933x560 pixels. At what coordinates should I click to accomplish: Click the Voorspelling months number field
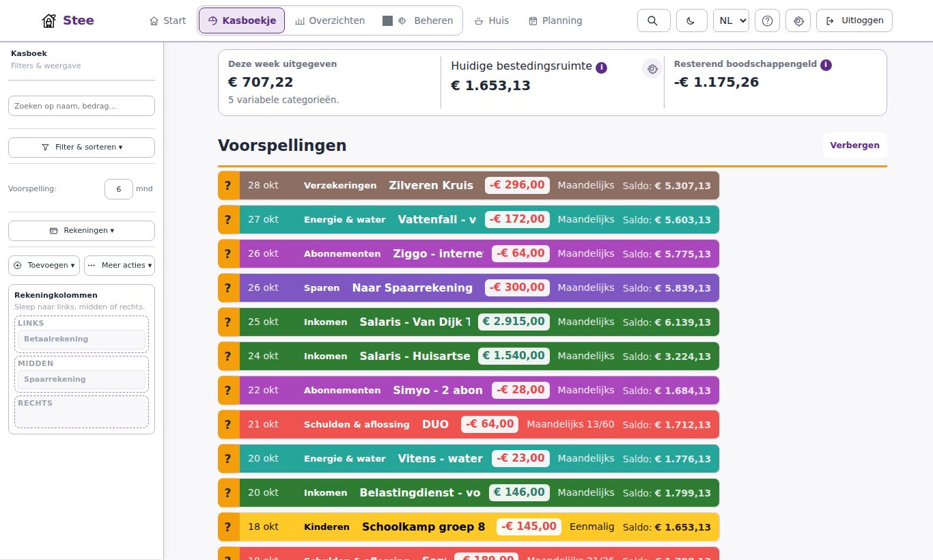[x=119, y=189]
